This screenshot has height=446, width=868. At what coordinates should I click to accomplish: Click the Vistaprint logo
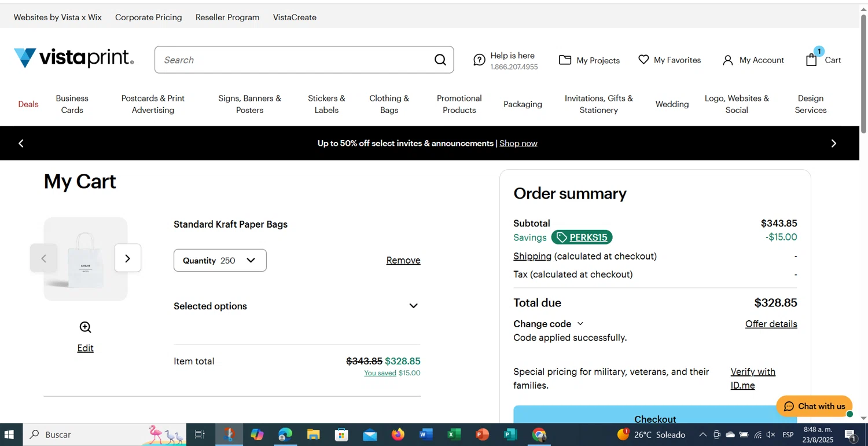(x=73, y=59)
